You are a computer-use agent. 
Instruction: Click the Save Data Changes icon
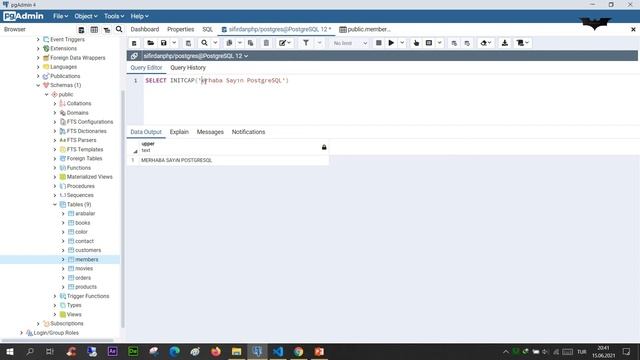click(x=188, y=43)
